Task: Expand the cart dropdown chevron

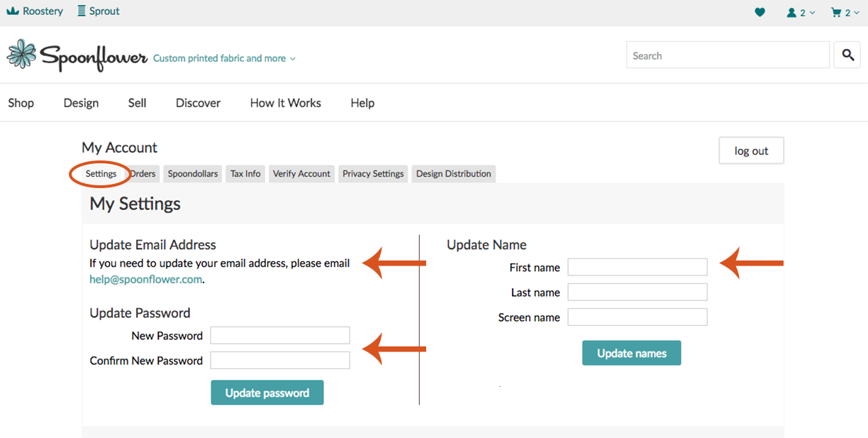Action: (x=857, y=13)
